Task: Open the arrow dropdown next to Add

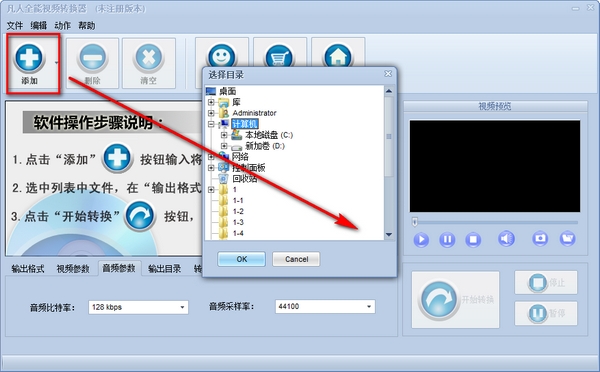Action: [57, 62]
